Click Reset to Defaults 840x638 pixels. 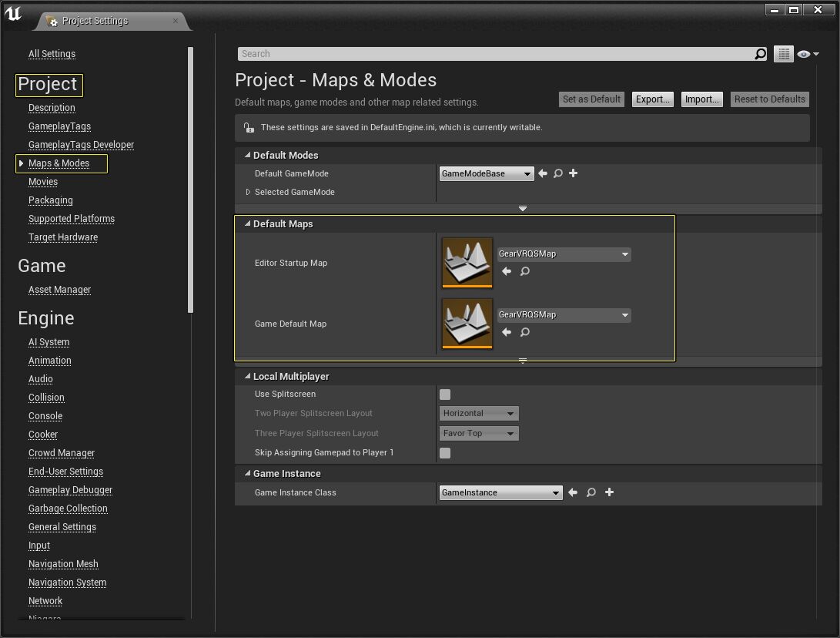point(769,99)
